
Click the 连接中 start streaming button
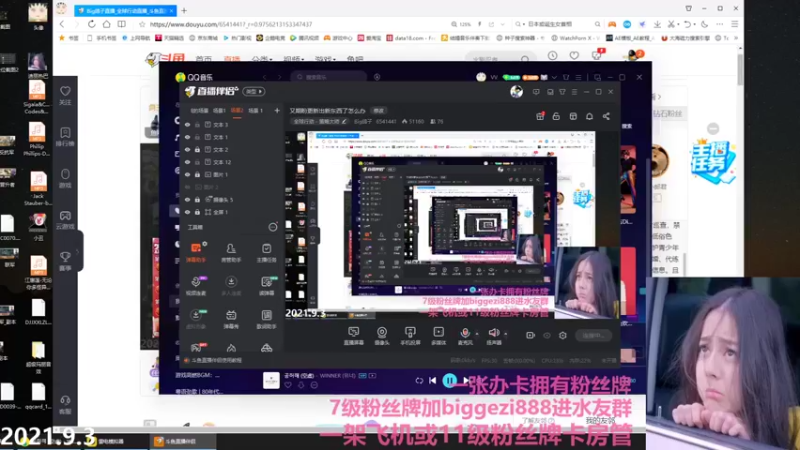593,335
